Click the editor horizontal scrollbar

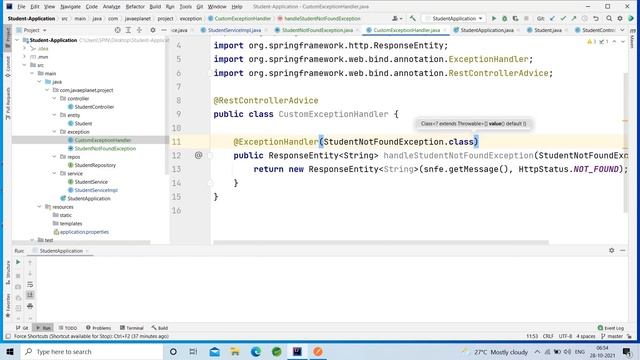[x=381, y=242]
